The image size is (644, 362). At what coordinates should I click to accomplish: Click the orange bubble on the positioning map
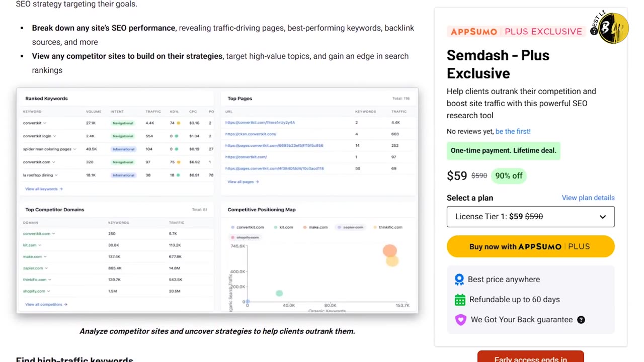point(389,250)
